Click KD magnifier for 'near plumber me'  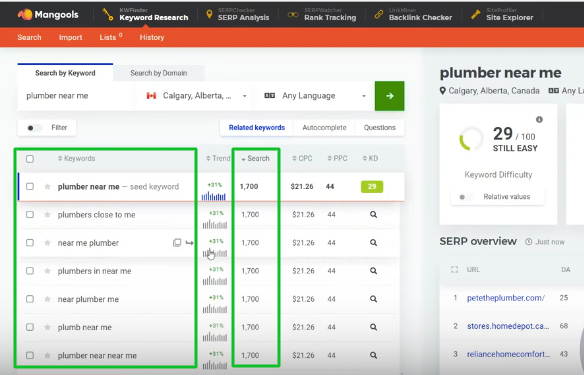tap(373, 299)
